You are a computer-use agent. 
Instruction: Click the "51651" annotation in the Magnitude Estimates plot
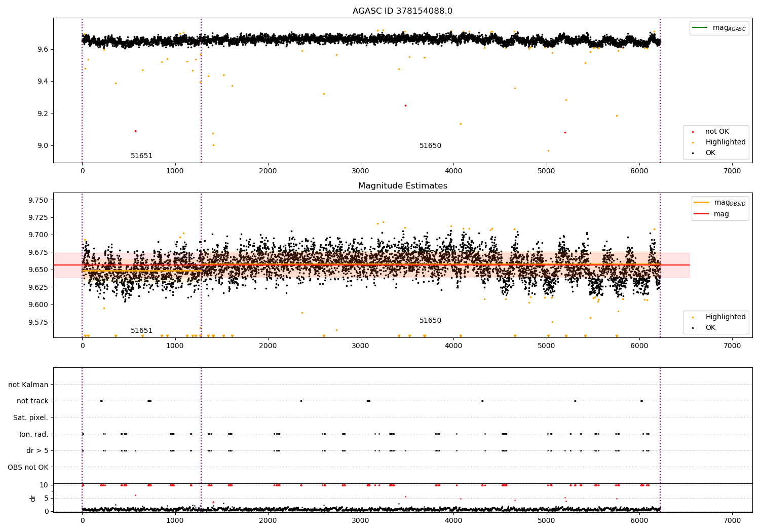click(x=141, y=331)
